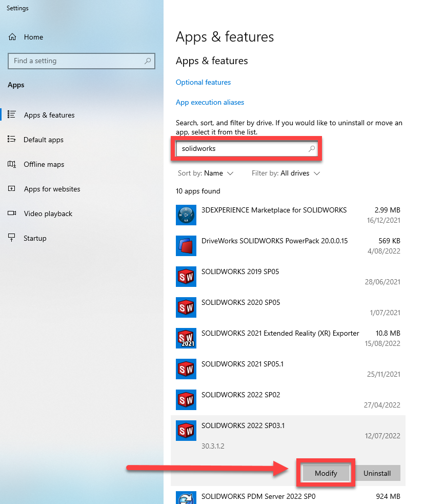Click the 2.99 MB size value

[x=388, y=210]
